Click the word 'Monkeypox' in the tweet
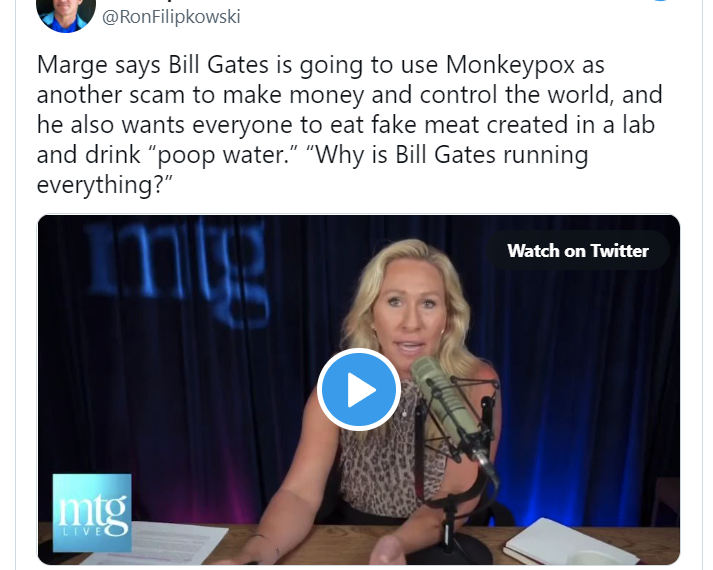The image size is (713, 570). (510, 65)
